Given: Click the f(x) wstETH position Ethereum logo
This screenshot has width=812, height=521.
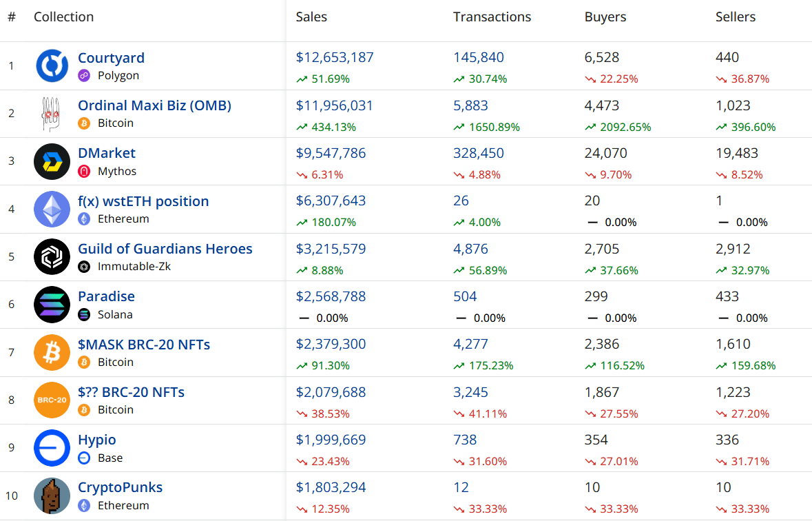Looking at the screenshot, I should pyautogui.click(x=52, y=210).
